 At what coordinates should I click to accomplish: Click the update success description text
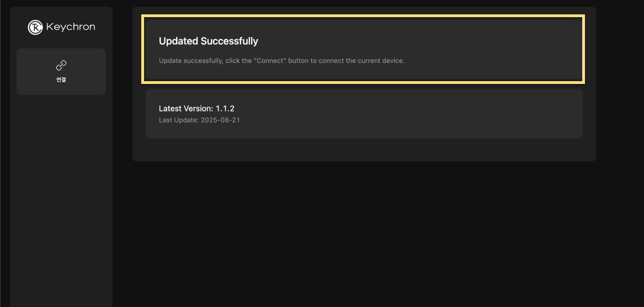(x=281, y=61)
